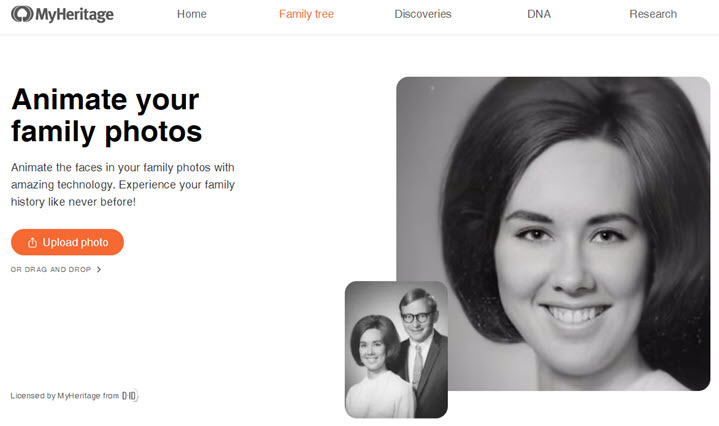Click the Animate your family photos heading
The image size is (719, 426).
105,115
